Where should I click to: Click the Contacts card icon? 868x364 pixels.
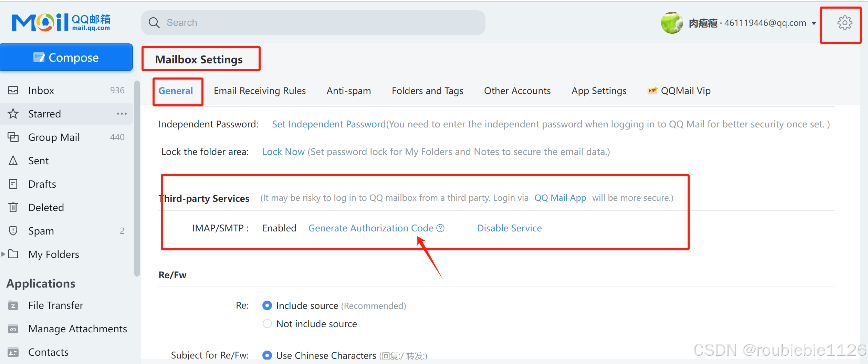click(13, 352)
